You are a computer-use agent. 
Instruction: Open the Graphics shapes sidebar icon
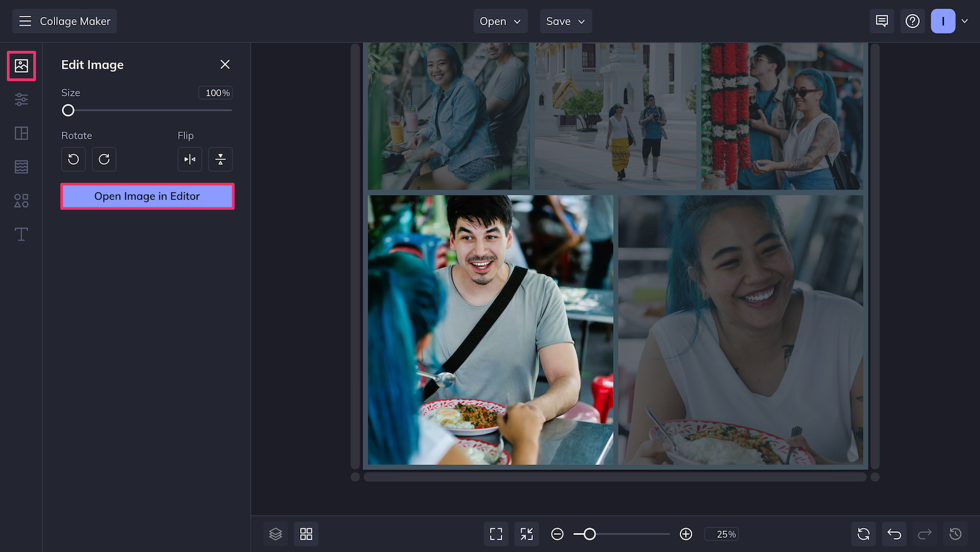[21, 200]
